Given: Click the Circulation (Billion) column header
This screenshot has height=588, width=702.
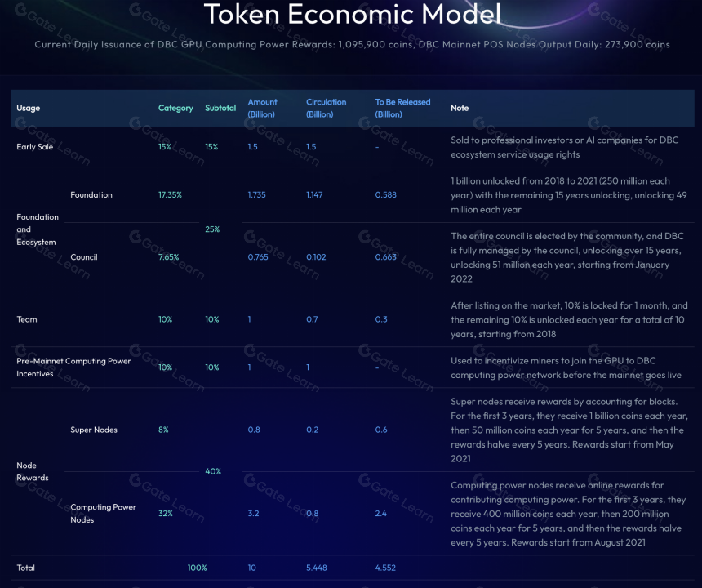Looking at the screenshot, I should pyautogui.click(x=326, y=108).
